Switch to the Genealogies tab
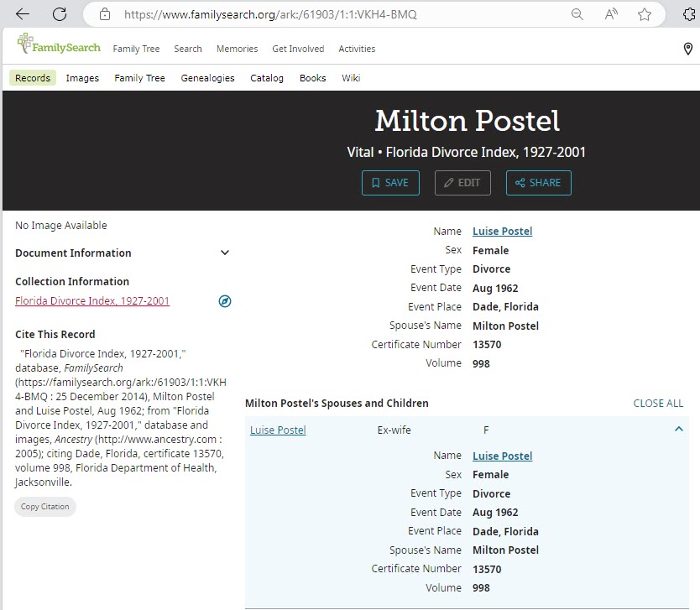700x610 pixels. click(x=207, y=78)
